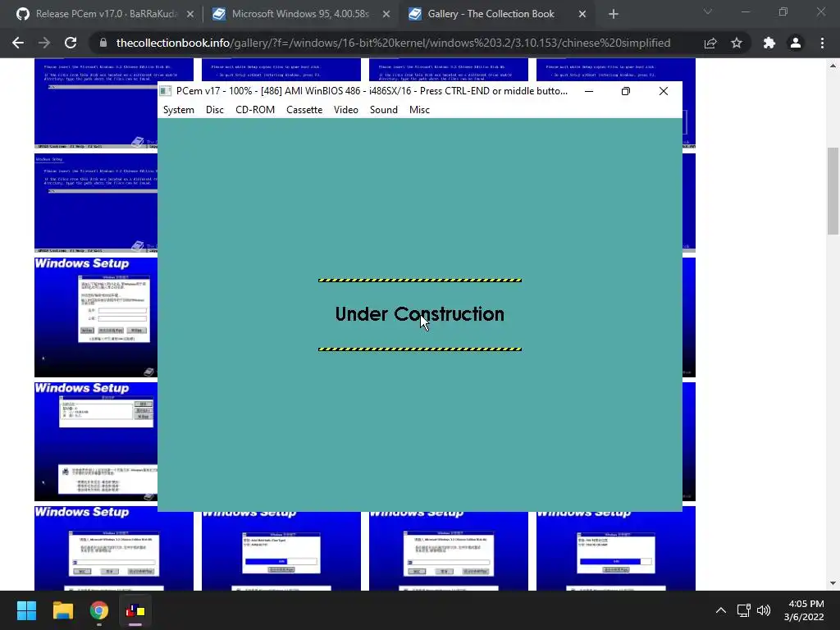Open top-left blue text setup thumbnail
This screenshot has width=840, height=630.
coord(113,103)
